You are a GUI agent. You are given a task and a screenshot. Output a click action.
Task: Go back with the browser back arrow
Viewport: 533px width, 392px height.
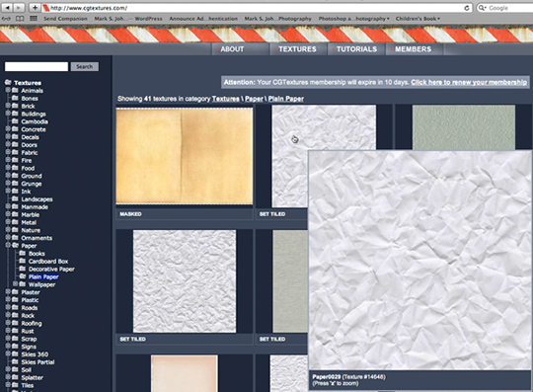[8, 8]
